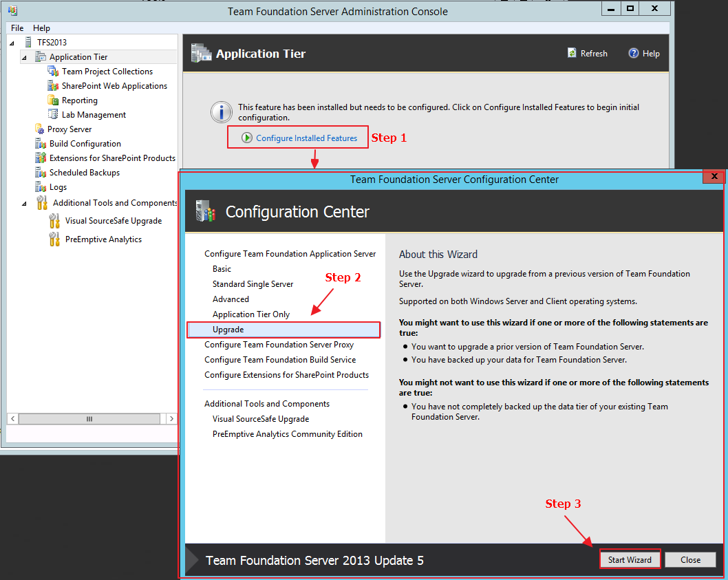Maximize the Administration Console window

click(630, 9)
